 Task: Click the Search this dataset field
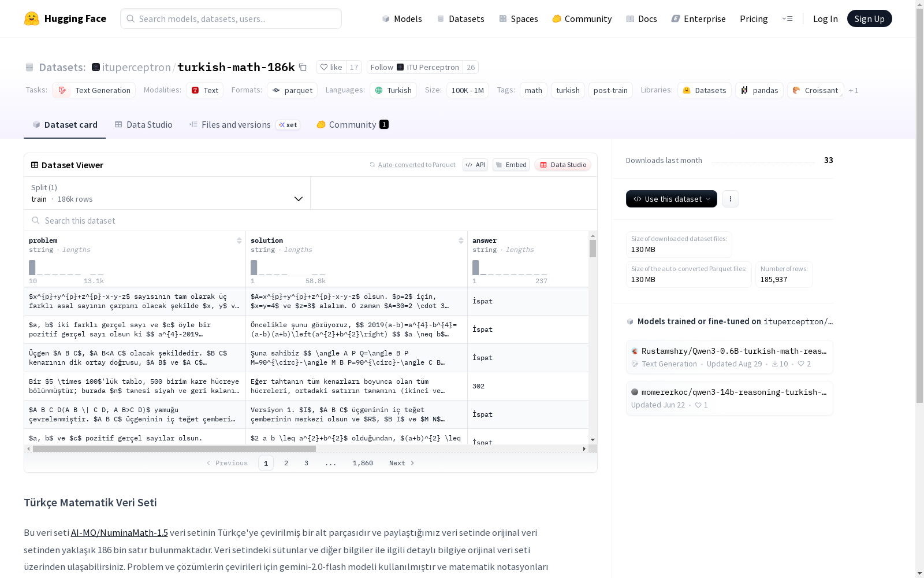(x=311, y=220)
